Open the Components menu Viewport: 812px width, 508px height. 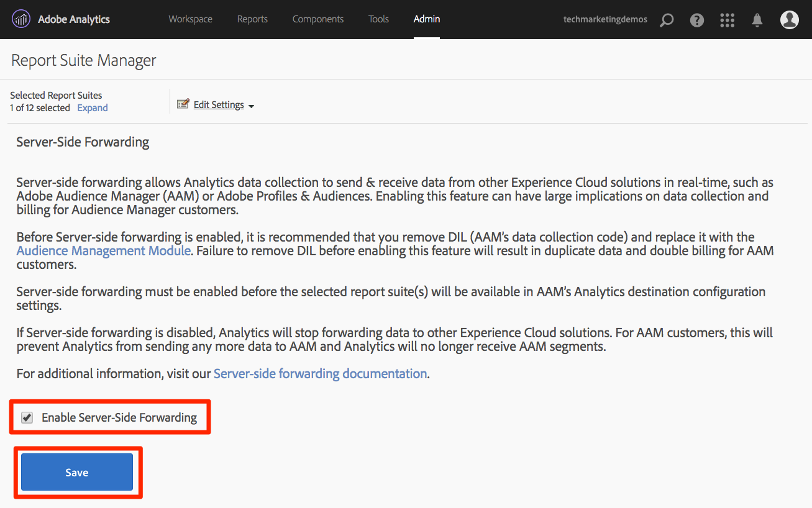317,19
